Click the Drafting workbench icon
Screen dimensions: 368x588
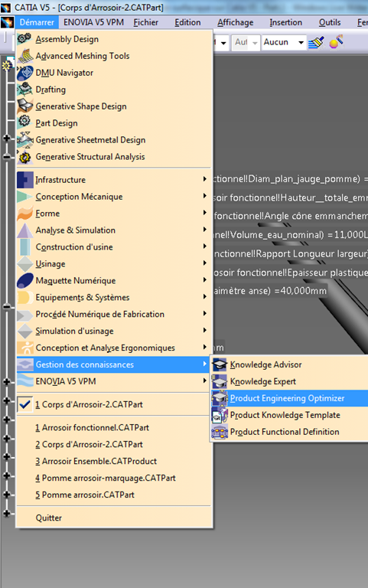[x=24, y=90]
